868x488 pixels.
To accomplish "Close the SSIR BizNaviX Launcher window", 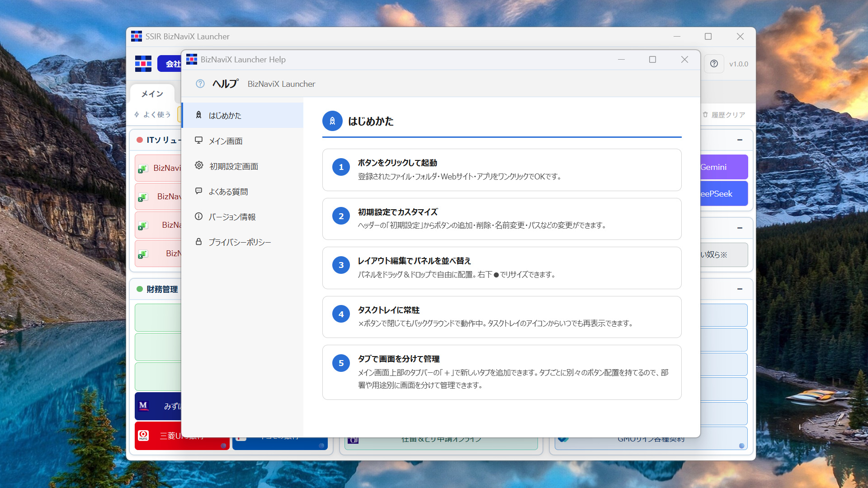I will (740, 37).
